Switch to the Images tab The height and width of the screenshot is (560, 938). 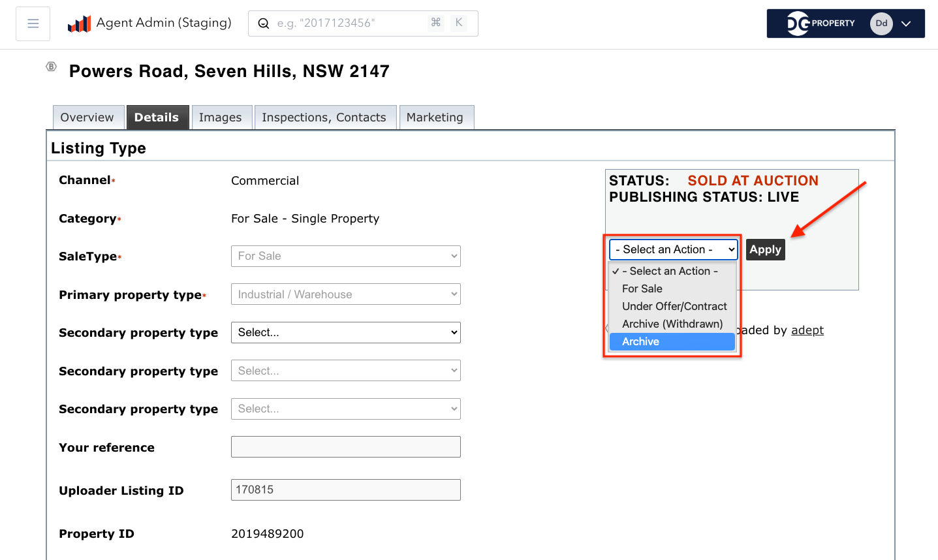coord(220,117)
